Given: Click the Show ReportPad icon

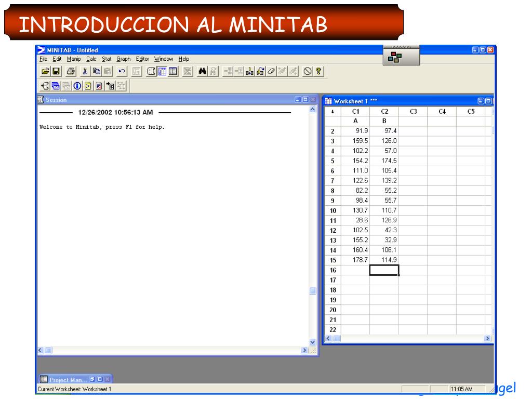Looking at the screenshot, I should 99,86.
